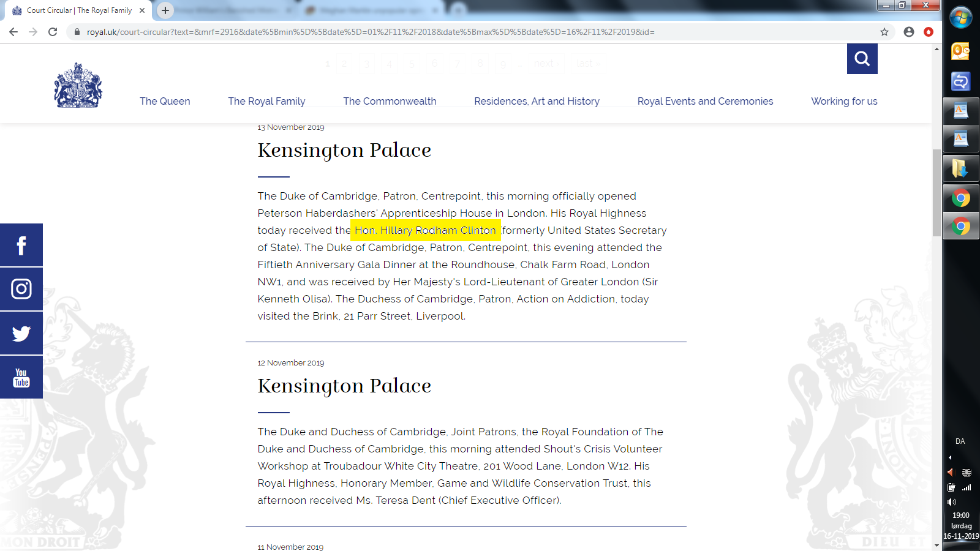Open a new browser tab
The image size is (980, 551).
coord(165,10)
